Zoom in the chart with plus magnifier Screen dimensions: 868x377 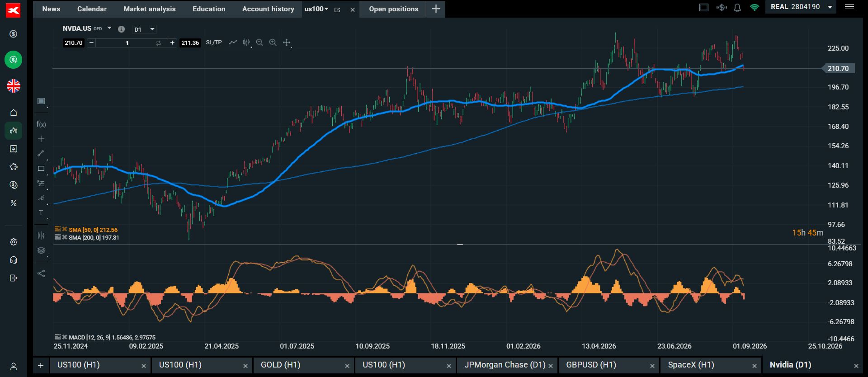(x=273, y=42)
